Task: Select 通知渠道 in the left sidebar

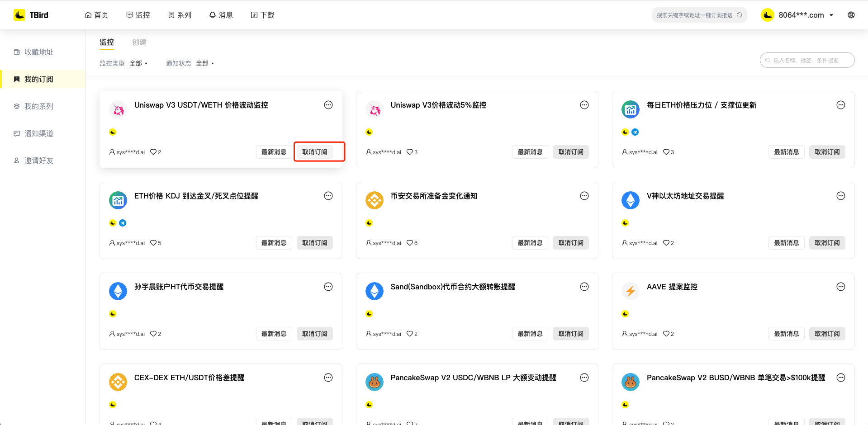Action: coord(39,133)
